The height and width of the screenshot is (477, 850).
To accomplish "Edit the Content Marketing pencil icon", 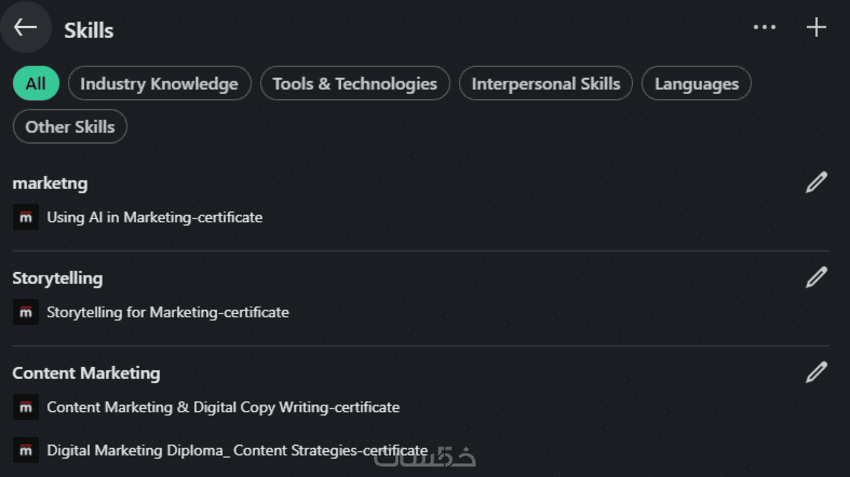I will click(x=816, y=372).
